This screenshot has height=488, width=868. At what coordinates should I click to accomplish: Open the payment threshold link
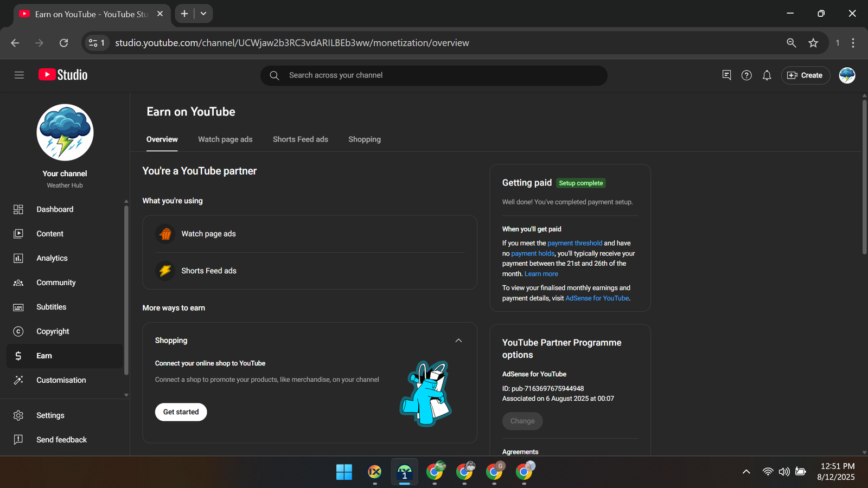pyautogui.click(x=575, y=243)
